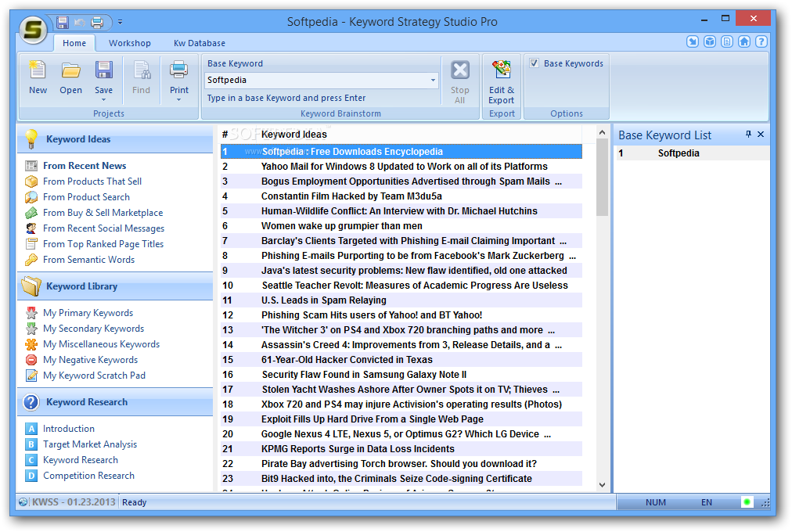Image resolution: width=792 pixels, height=532 pixels.
Task: Select From Top Ranked Page Titles
Action: tap(103, 244)
